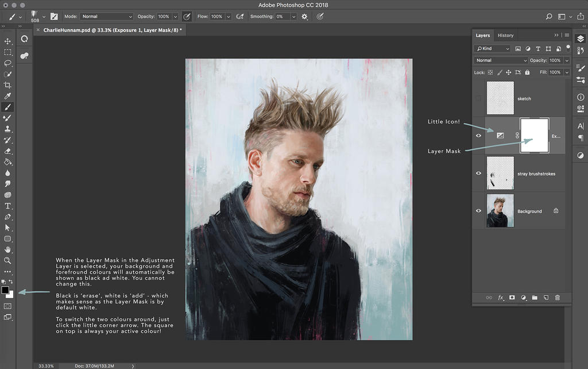Hide the Background layer
588x369 pixels.
(479, 211)
